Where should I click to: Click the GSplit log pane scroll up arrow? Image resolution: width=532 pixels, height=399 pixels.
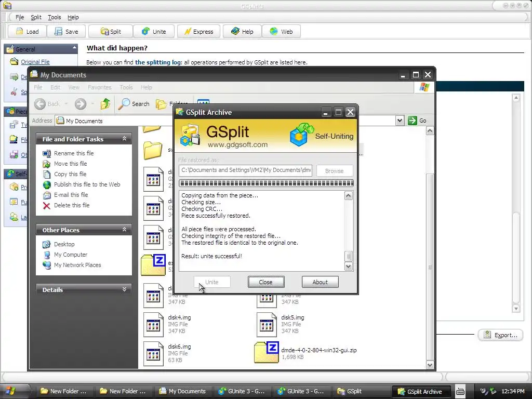[x=516, y=98]
